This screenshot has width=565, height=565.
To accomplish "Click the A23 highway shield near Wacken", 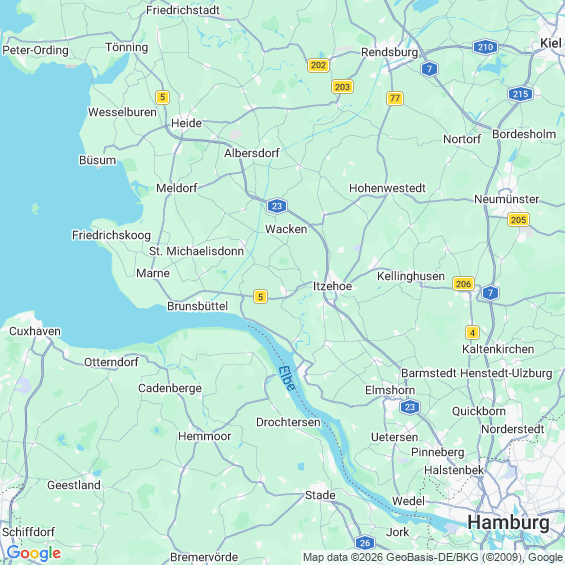I will point(277,206).
